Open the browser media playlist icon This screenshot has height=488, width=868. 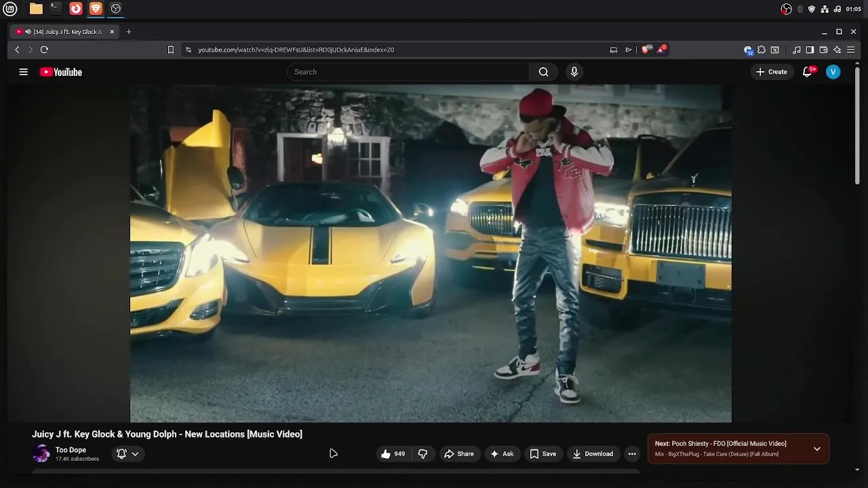tap(797, 49)
